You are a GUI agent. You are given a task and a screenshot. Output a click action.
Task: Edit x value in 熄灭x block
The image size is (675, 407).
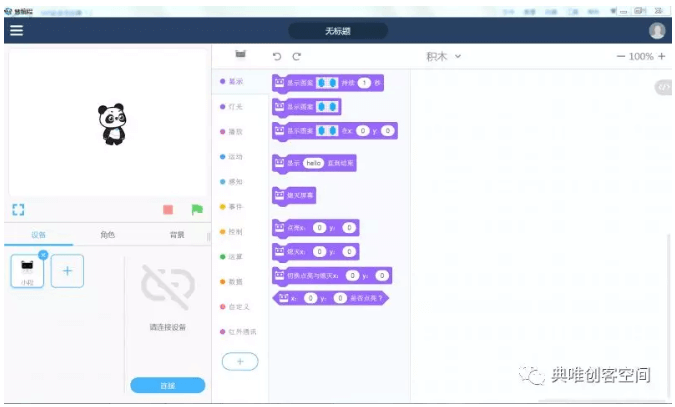(x=319, y=251)
